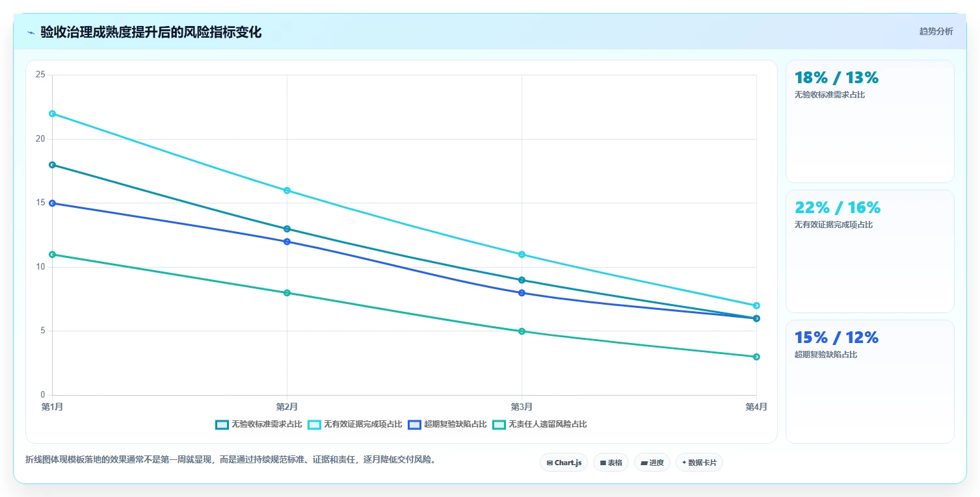Click the 25 y-axis tick label
Screen dimensions: 980x497
40,75
